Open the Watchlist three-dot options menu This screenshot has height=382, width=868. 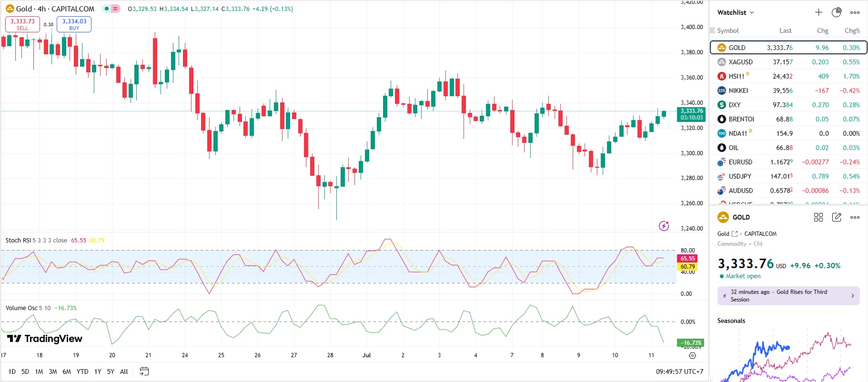[x=855, y=12]
